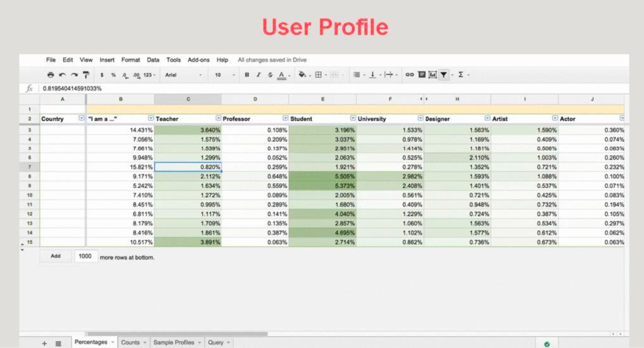644x348 pixels.
Task: Open the Arial font dropdown
Action: tap(183, 75)
